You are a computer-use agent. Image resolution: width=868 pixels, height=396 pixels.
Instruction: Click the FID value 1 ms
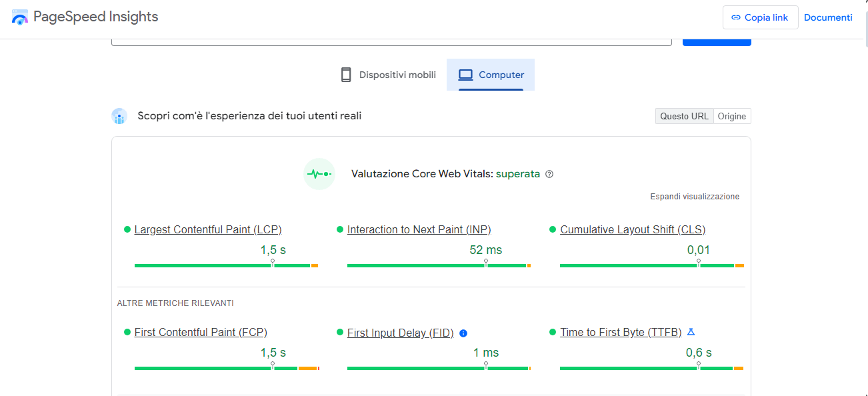[486, 353]
